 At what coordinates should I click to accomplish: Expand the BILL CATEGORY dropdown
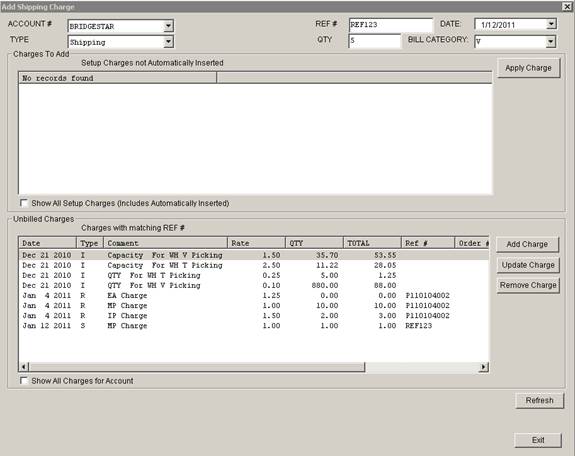550,41
